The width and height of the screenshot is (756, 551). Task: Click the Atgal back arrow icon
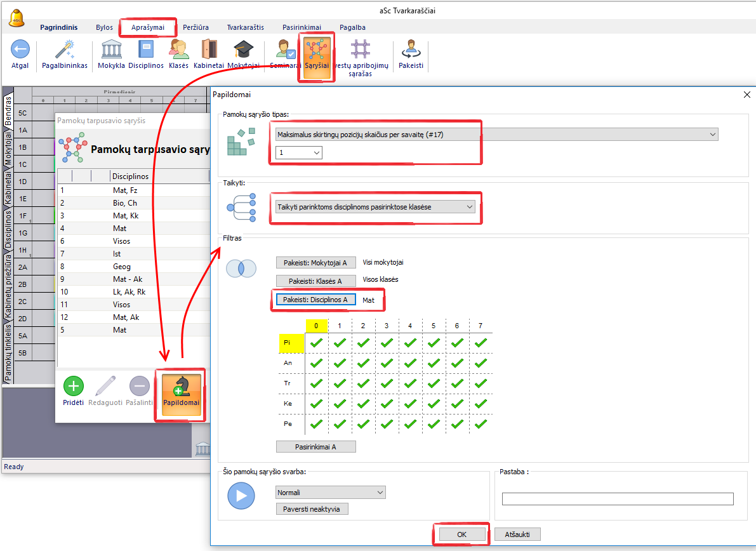coord(20,50)
